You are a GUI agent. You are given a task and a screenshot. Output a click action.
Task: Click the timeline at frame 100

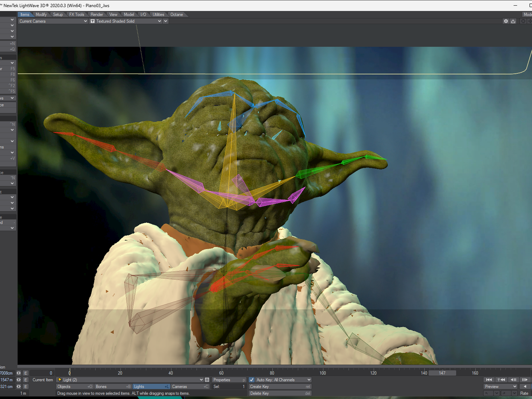click(x=322, y=373)
